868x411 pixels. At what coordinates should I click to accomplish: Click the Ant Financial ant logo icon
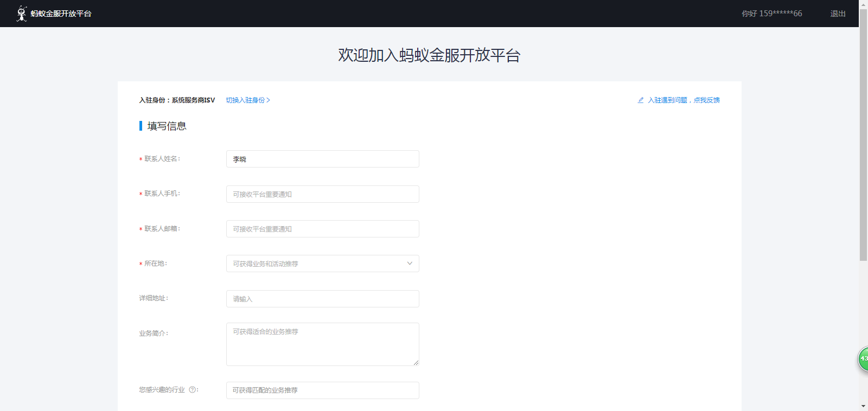tap(22, 14)
